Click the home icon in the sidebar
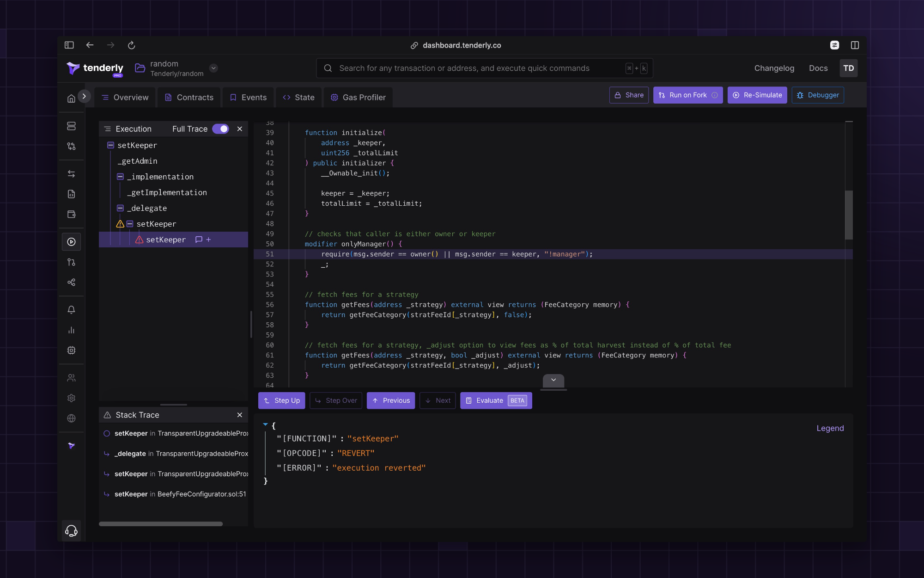The image size is (924, 578). tap(71, 98)
